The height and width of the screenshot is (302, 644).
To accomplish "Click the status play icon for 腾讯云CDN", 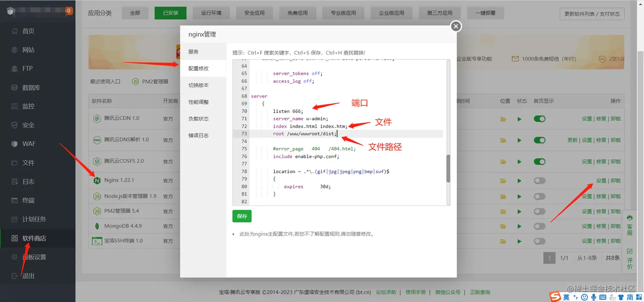I will point(519,119).
